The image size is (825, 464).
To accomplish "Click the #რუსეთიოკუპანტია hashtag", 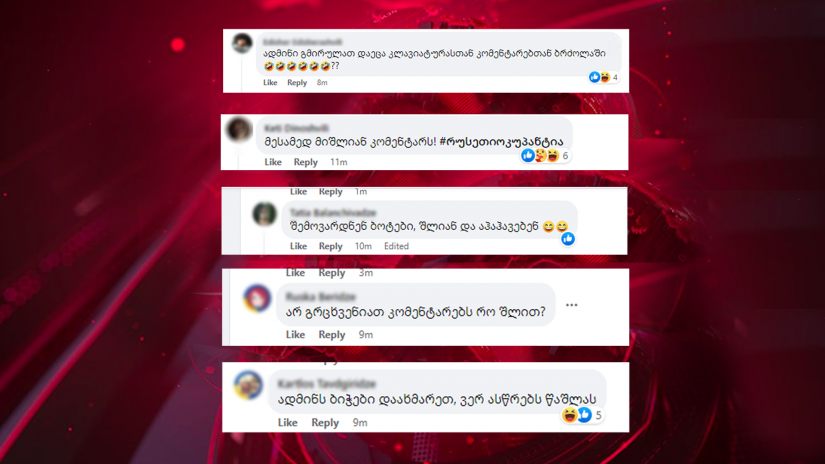I will [501, 142].
